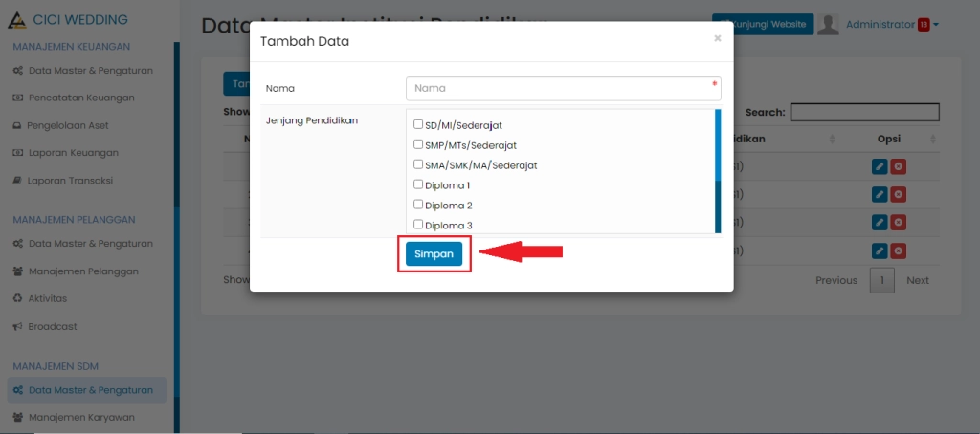Select the Laporan Keuangan menu item
This screenshot has width=980, height=434.
point(73,153)
